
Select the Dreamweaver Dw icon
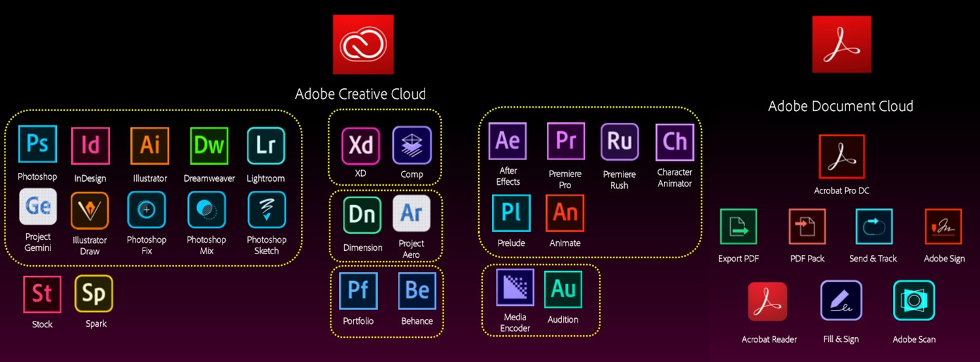point(209,146)
